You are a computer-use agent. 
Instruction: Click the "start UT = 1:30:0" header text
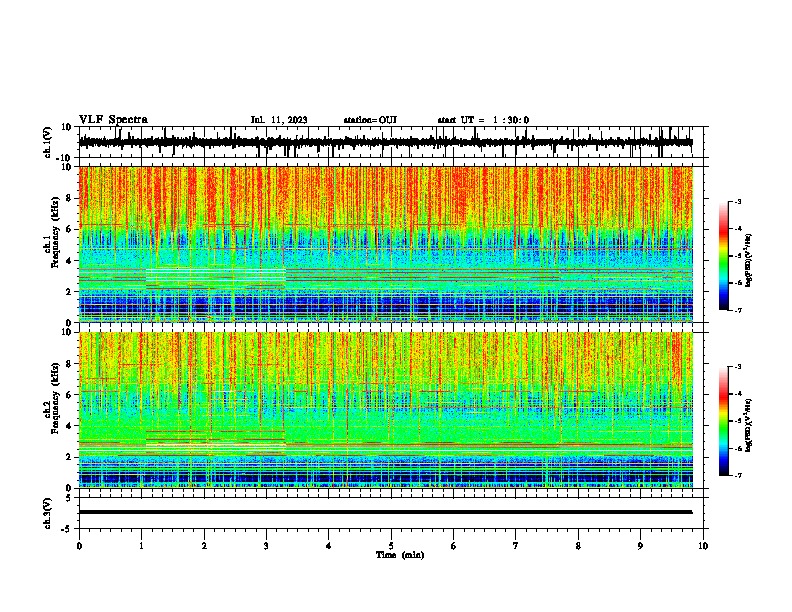pyautogui.click(x=483, y=120)
